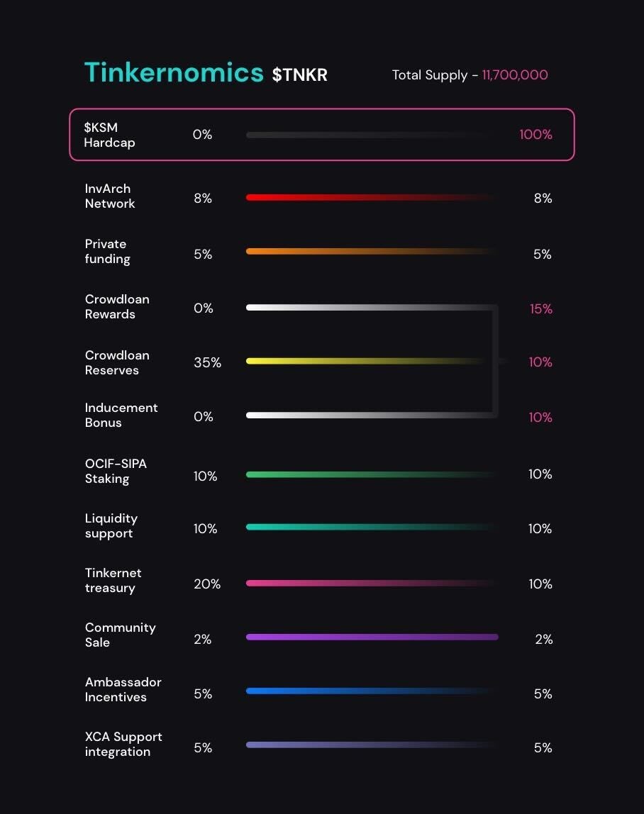Screen dimensions: 644x814
Task: Select the Inducement Bonus label
Action: (121, 416)
